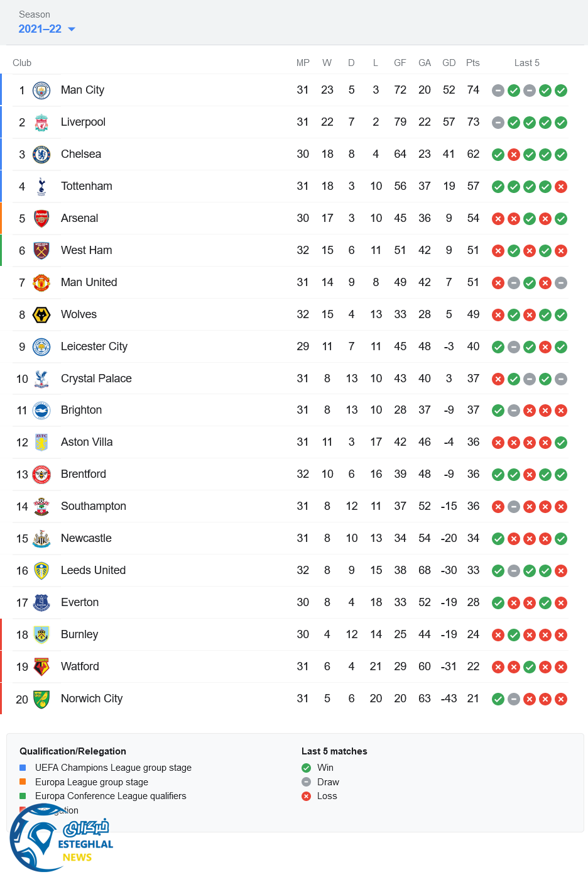
Task: Click the Arsenal club crest
Action: tap(41, 219)
